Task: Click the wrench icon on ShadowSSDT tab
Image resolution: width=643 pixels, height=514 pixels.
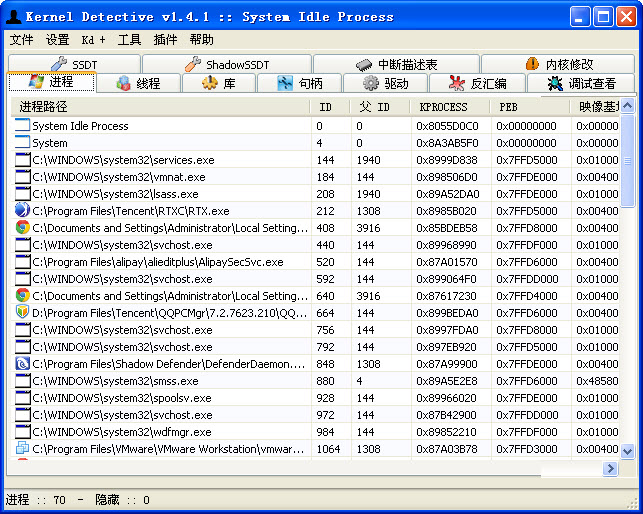Action: (x=193, y=64)
